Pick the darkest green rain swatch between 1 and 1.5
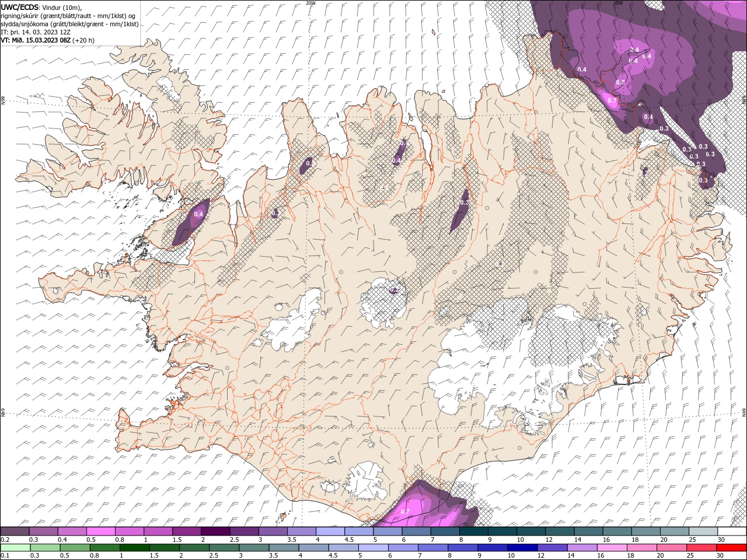This screenshot has height=560, width=747. (135, 548)
